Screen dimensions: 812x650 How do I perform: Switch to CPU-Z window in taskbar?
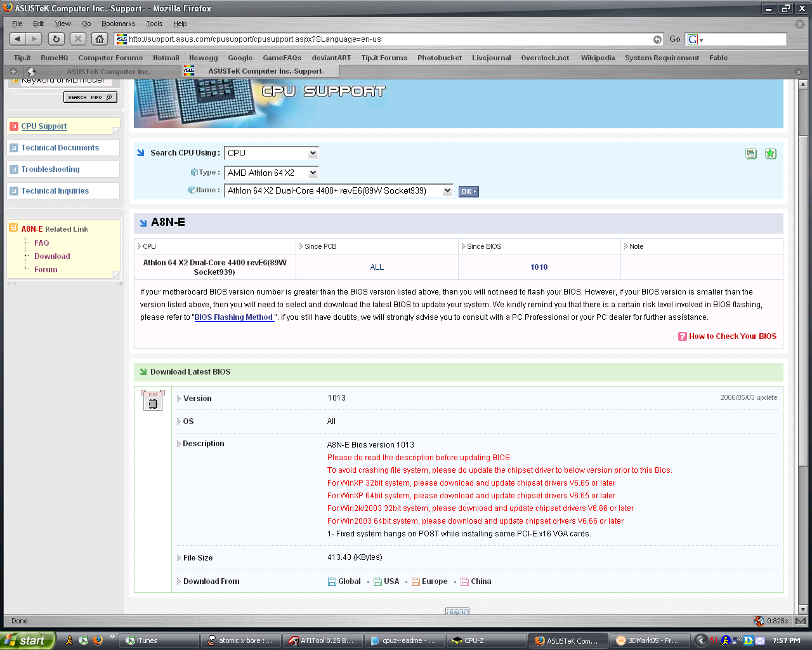point(485,640)
